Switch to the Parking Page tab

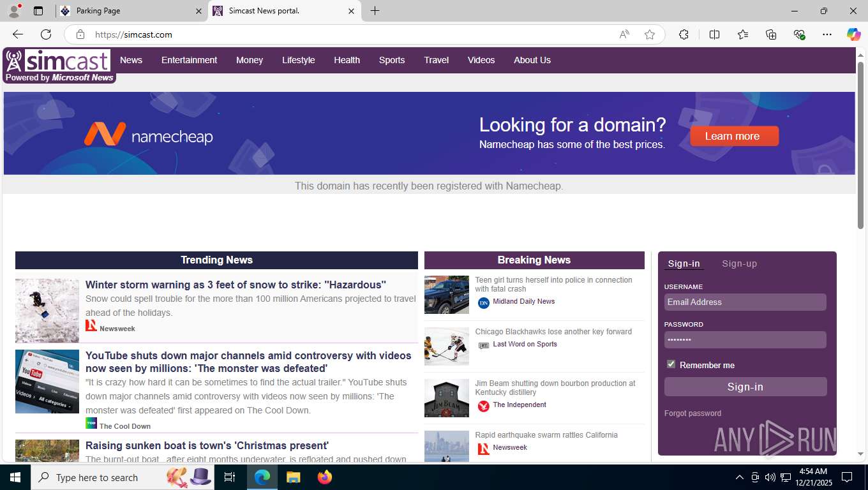click(x=132, y=11)
